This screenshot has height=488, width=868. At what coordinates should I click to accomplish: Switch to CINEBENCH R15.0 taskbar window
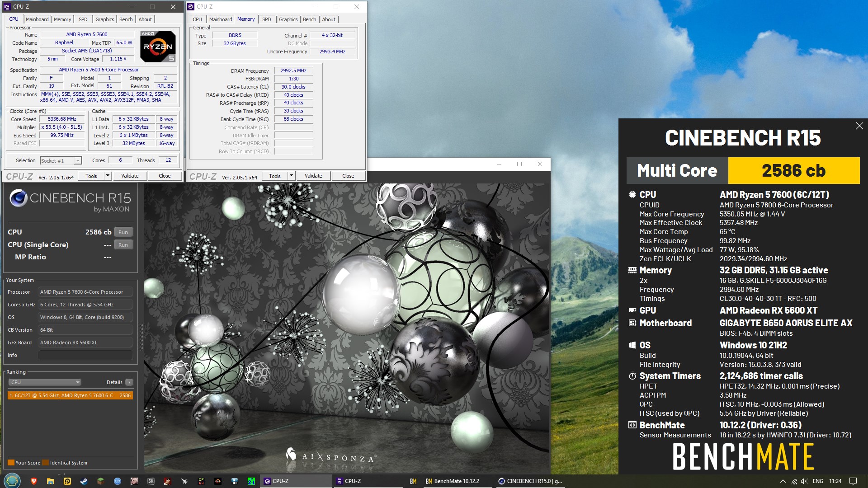(530, 481)
